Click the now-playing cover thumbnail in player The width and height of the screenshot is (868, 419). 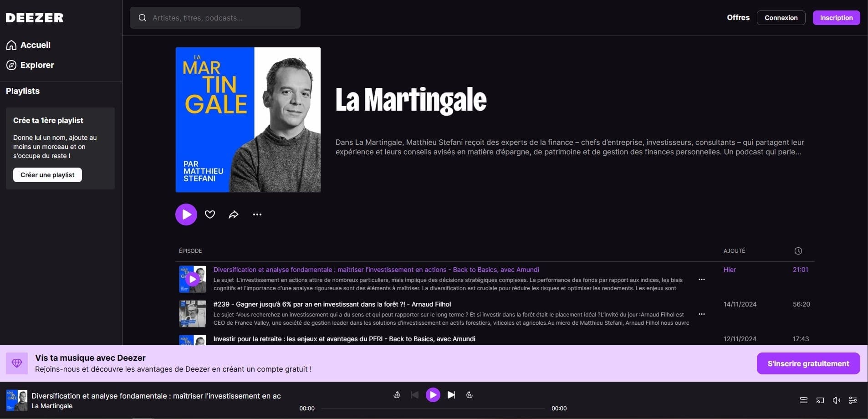pos(17,400)
